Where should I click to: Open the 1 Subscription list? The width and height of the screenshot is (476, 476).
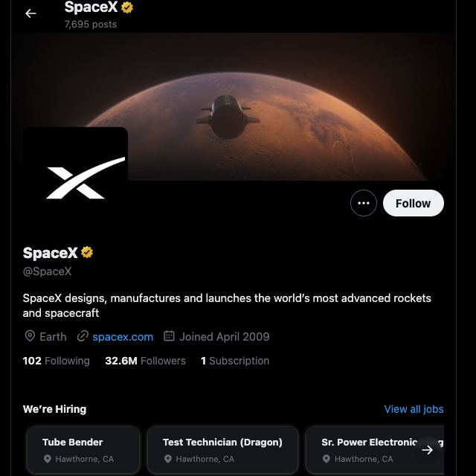(235, 361)
